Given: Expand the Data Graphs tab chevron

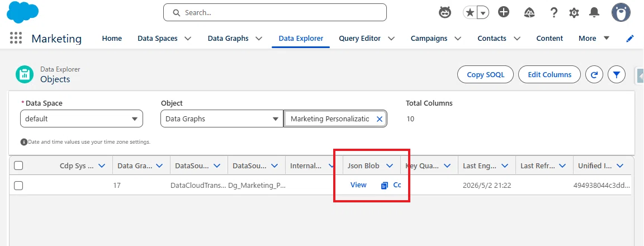Looking at the screenshot, I should (x=259, y=38).
